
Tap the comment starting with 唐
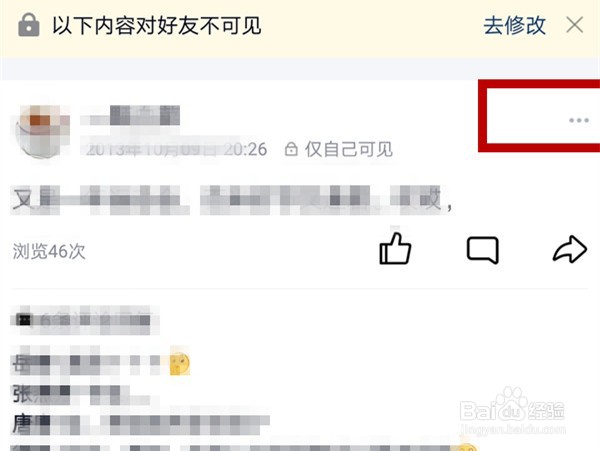tap(141, 422)
